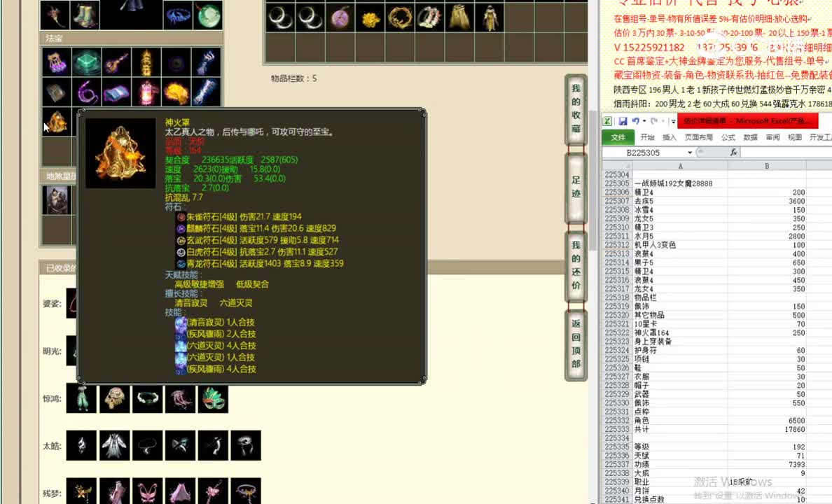Select the dark purple ring treasure icon
Viewport: 832px width, 504px height.
pos(176,62)
